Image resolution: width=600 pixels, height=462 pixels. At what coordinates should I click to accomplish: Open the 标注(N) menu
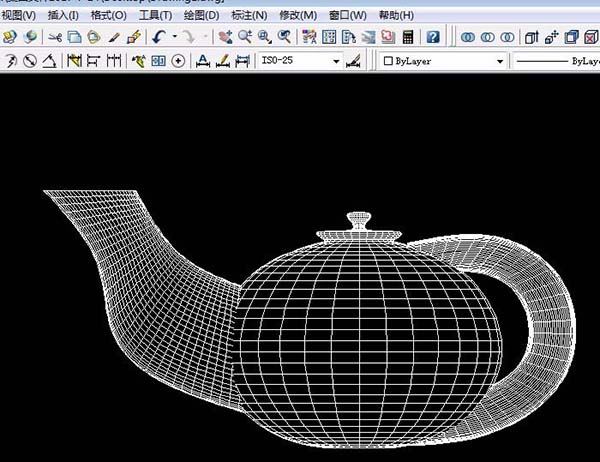(249, 15)
